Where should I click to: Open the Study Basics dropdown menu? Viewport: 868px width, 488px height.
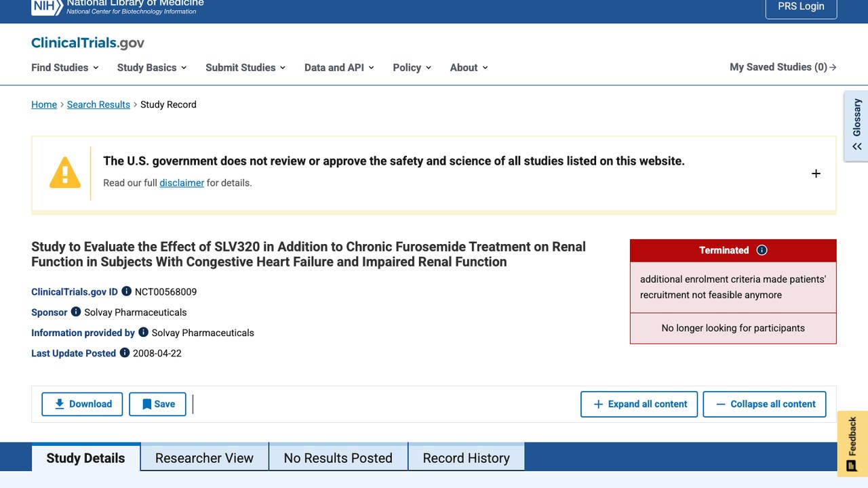[x=152, y=67]
